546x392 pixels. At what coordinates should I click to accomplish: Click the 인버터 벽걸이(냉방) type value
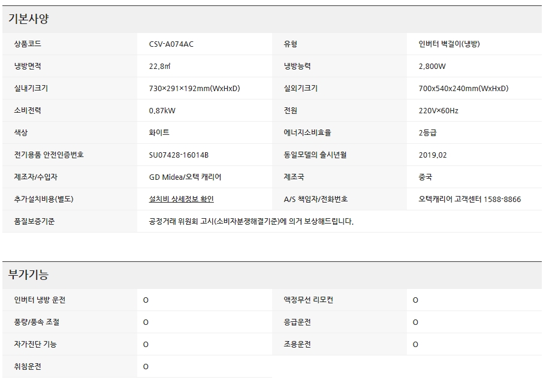449,44
